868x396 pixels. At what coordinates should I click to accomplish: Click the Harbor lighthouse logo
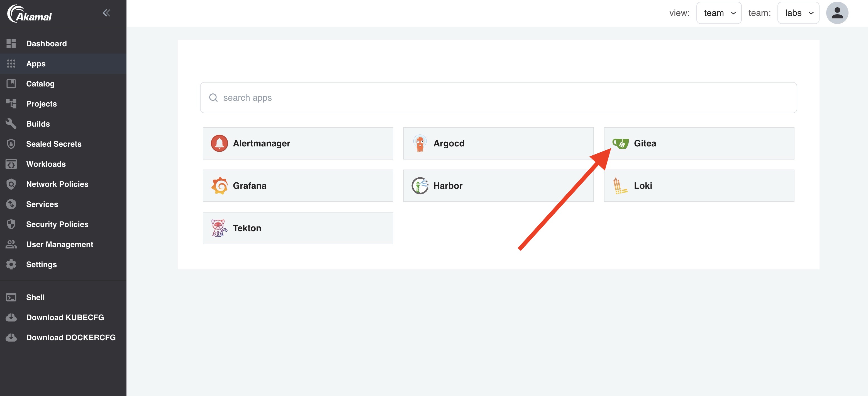click(x=420, y=185)
